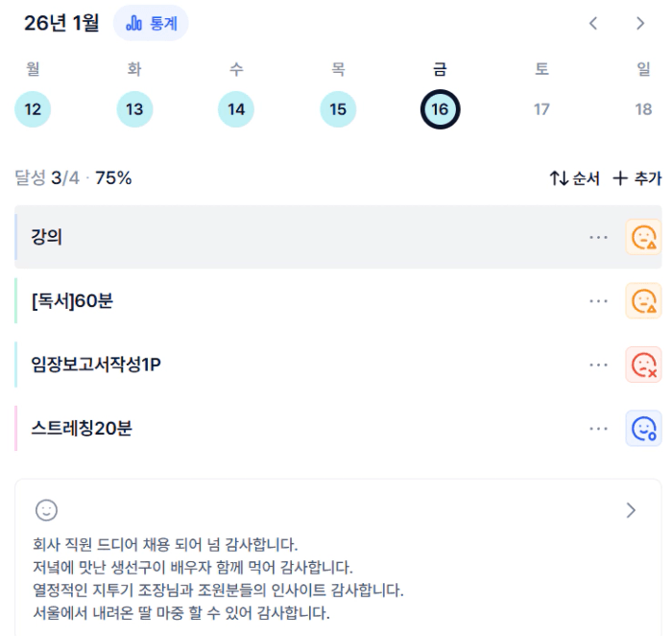
Task: Select Thursday the 15th date circle
Action: [x=338, y=109]
